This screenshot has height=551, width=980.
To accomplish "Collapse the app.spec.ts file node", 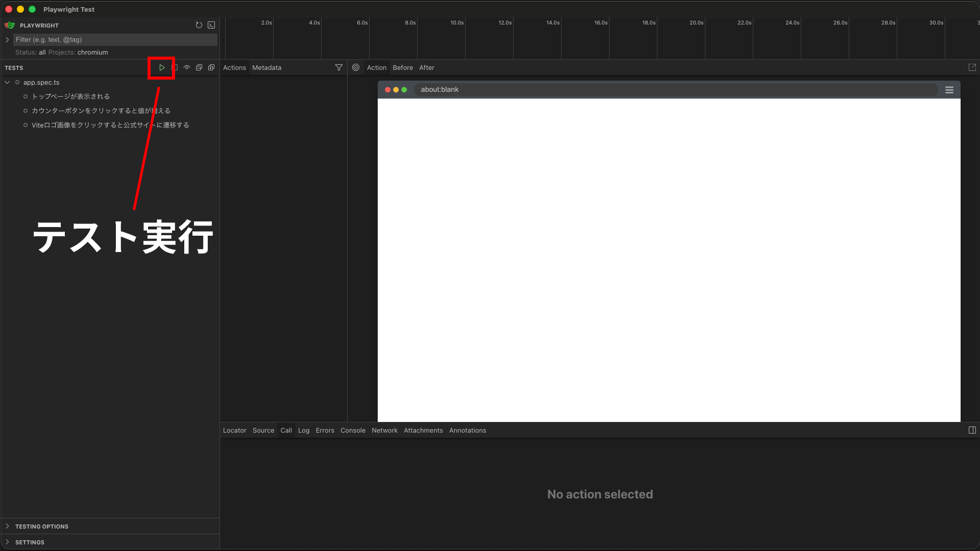I will (x=7, y=82).
